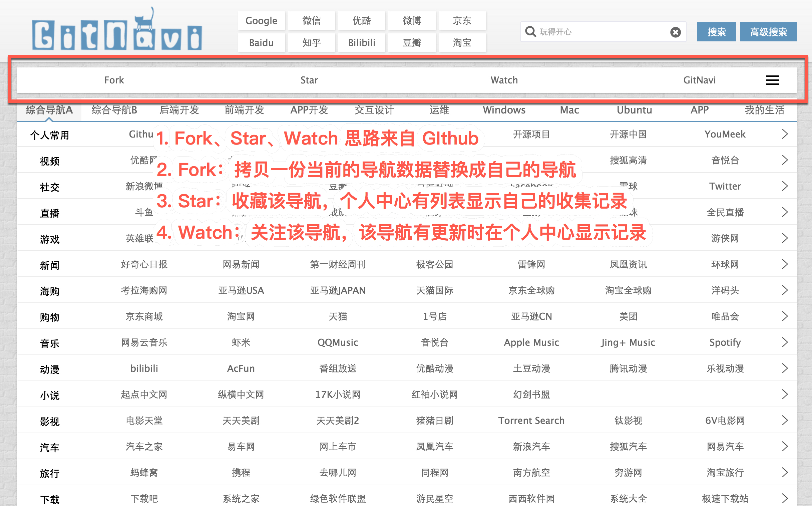812x506 pixels.
Task: Click inside the search input field
Action: click(602, 32)
